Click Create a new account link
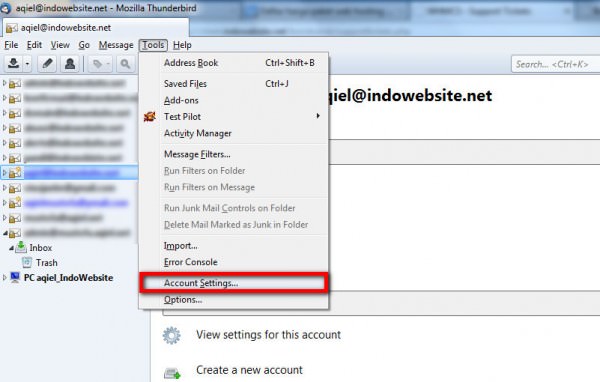 (249, 370)
